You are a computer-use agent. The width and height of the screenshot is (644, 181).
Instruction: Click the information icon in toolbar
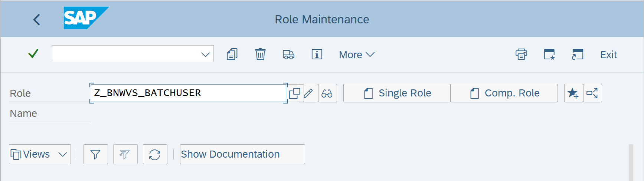[317, 55]
